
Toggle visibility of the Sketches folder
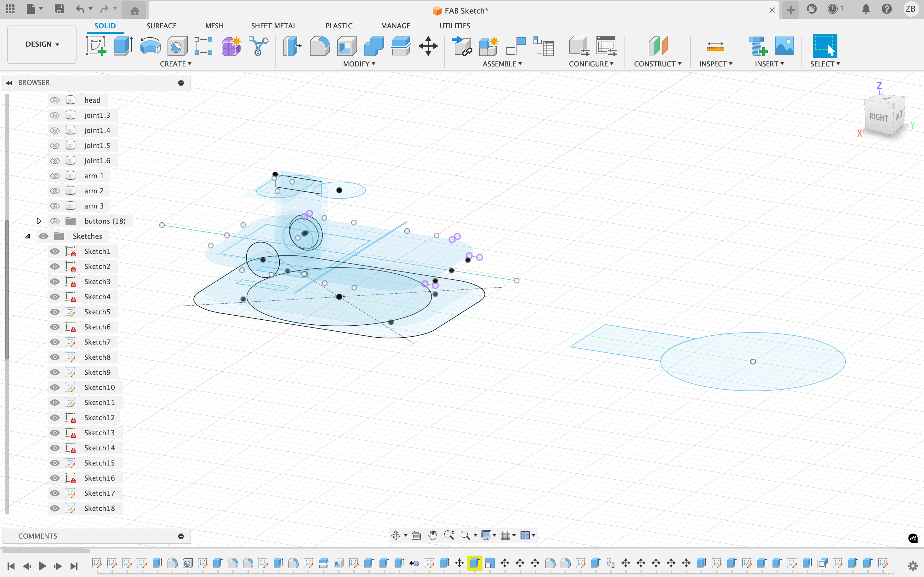(x=43, y=236)
